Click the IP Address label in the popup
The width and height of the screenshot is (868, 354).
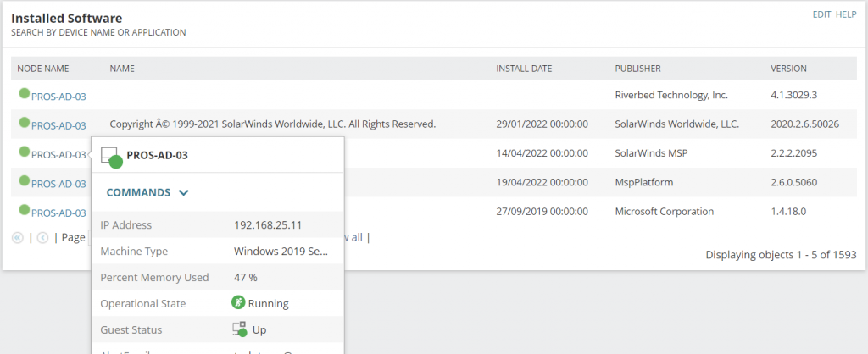click(125, 225)
